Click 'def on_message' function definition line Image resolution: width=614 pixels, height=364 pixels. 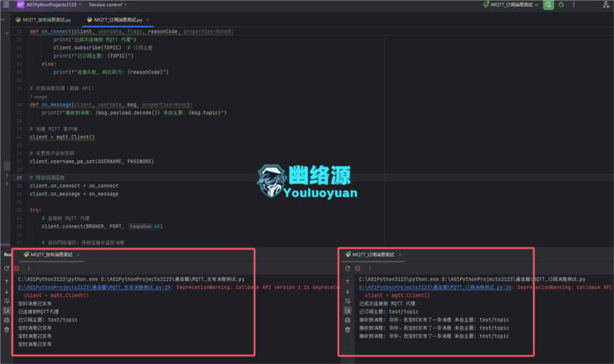111,104
